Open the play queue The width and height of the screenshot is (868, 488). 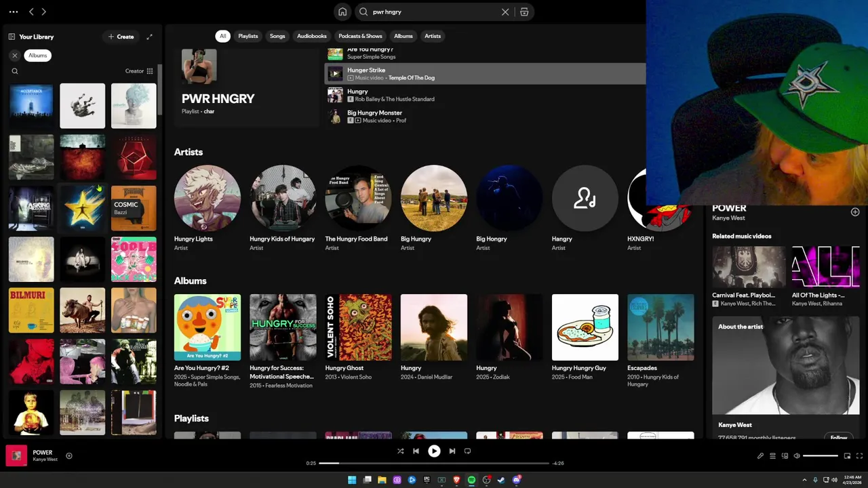[772, 456]
